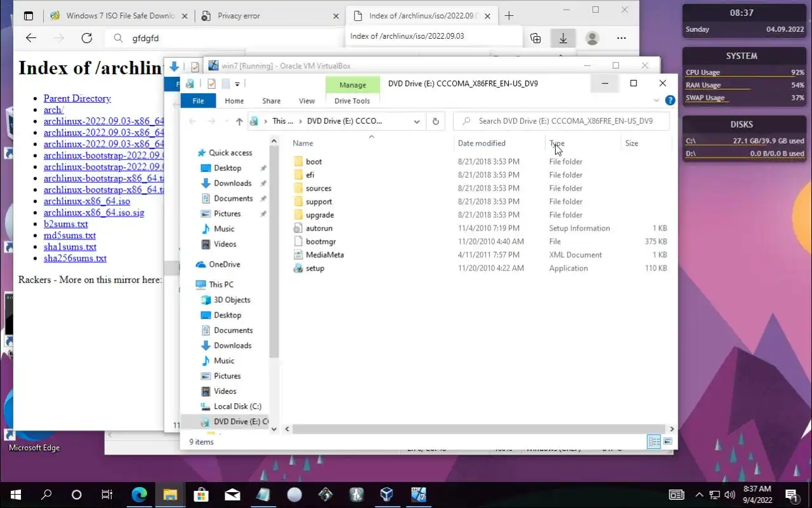Switch to the View ribbon tab
This screenshot has width=812, height=508.
[306, 100]
